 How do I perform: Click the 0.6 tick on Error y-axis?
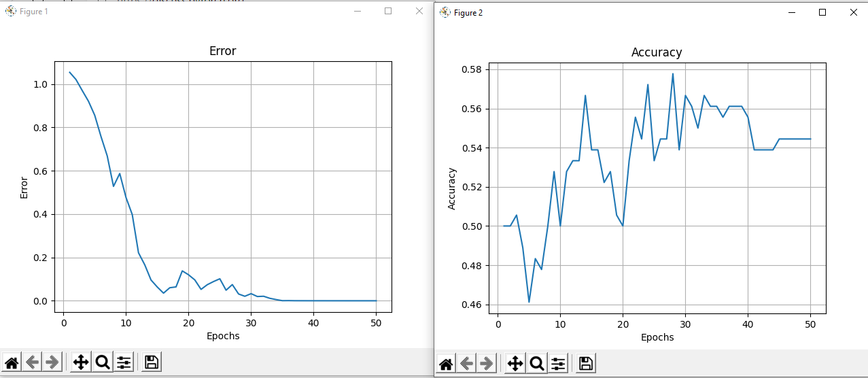[x=42, y=171]
